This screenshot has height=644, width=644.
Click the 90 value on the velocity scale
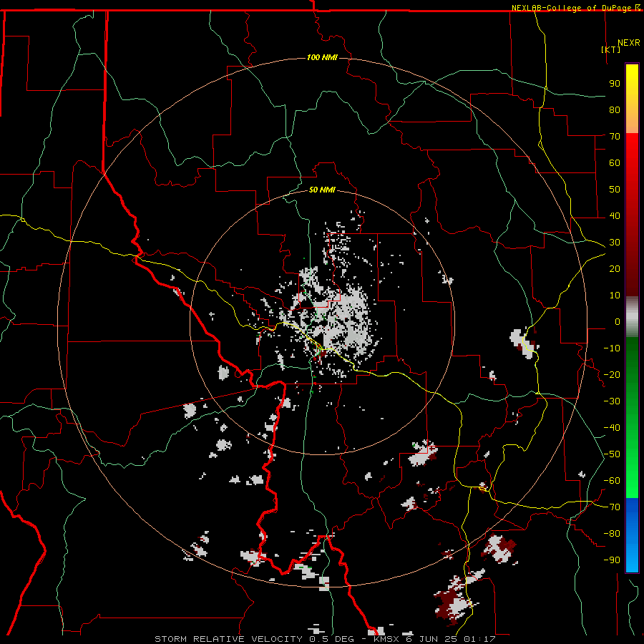coord(615,84)
